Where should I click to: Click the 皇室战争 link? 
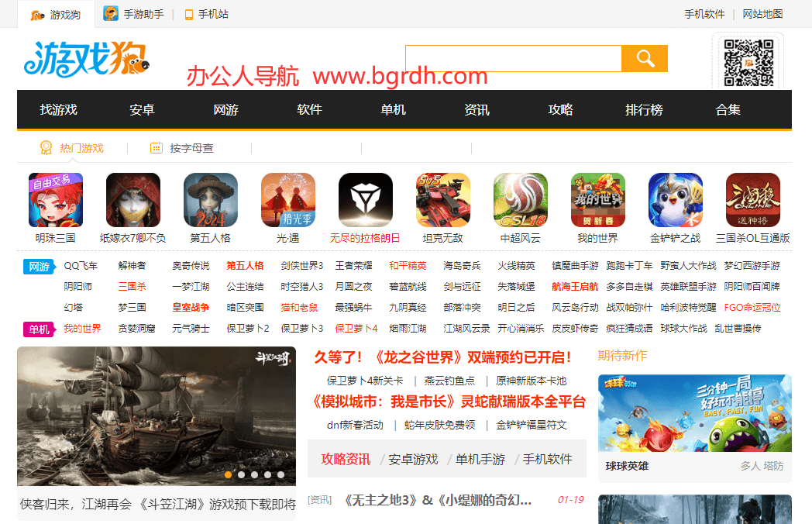[191, 308]
